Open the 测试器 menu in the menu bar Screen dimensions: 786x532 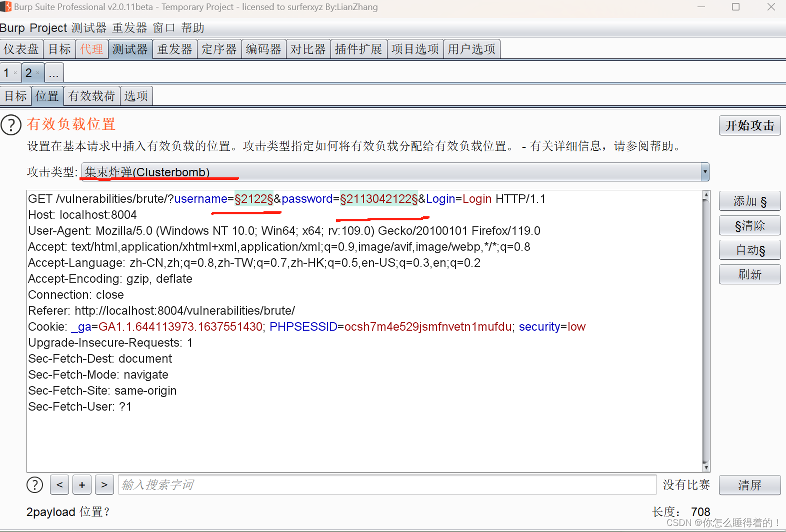coord(89,28)
